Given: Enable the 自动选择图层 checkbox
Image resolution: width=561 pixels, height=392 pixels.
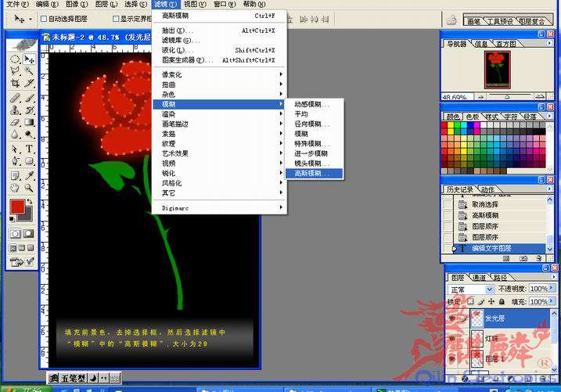Looking at the screenshot, I should point(43,18).
